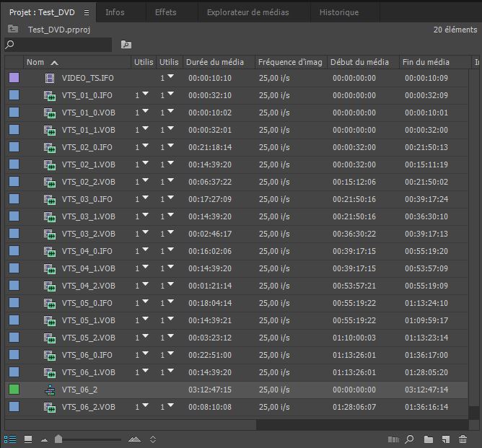Image resolution: width=482 pixels, height=448 pixels.
Task: Click the VTS_06_2.VOB clip icon
Action: click(x=50, y=408)
